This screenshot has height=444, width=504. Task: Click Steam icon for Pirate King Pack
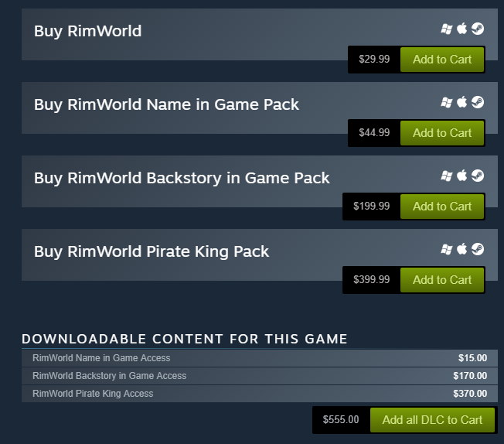pos(478,249)
